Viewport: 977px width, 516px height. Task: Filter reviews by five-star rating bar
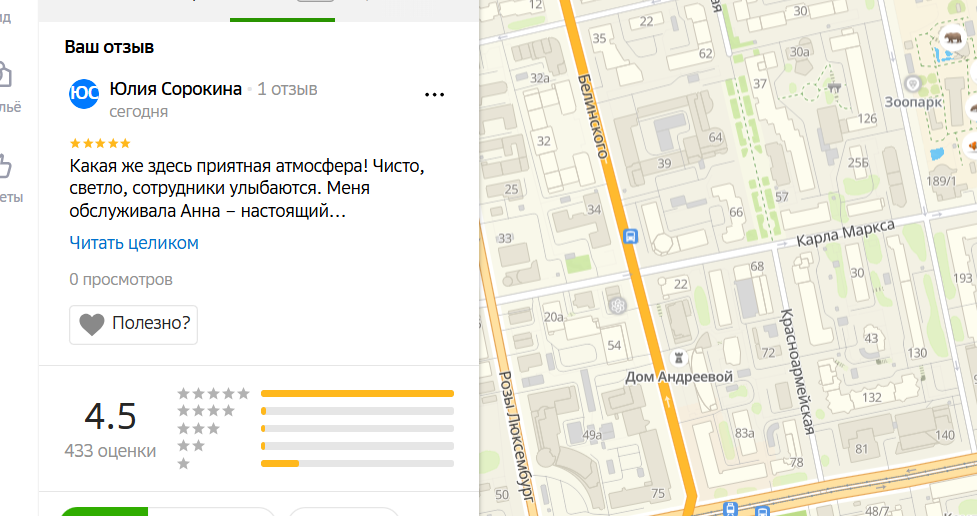(x=357, y=394)
